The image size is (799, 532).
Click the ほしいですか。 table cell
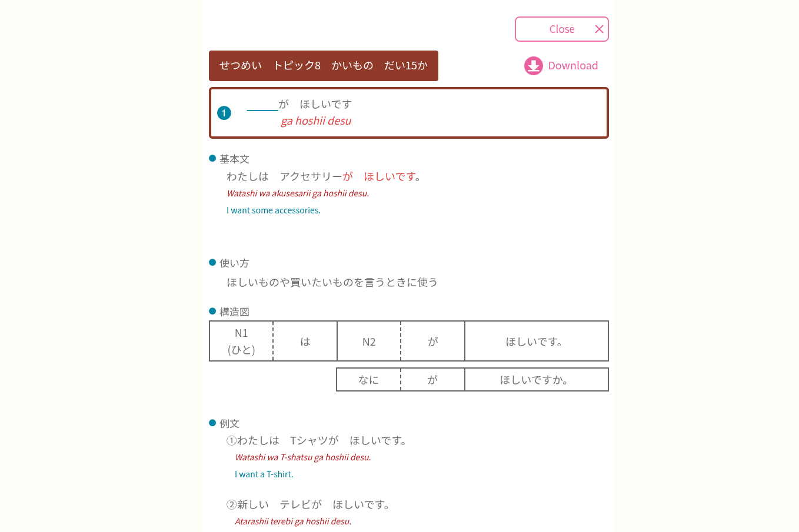tap(537, 380)
